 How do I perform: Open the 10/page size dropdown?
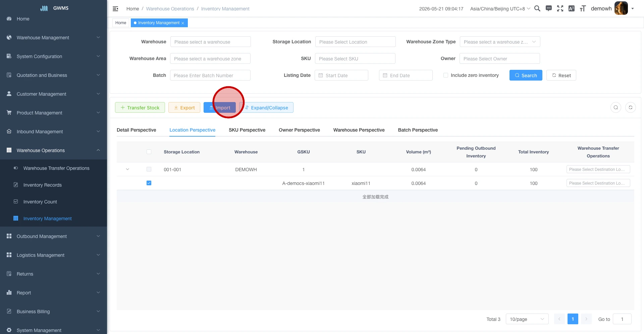(x=527, y=319)
